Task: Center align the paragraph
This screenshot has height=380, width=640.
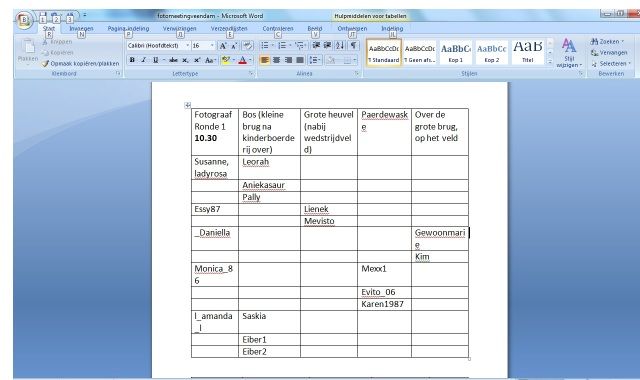Action: (276, 60)
